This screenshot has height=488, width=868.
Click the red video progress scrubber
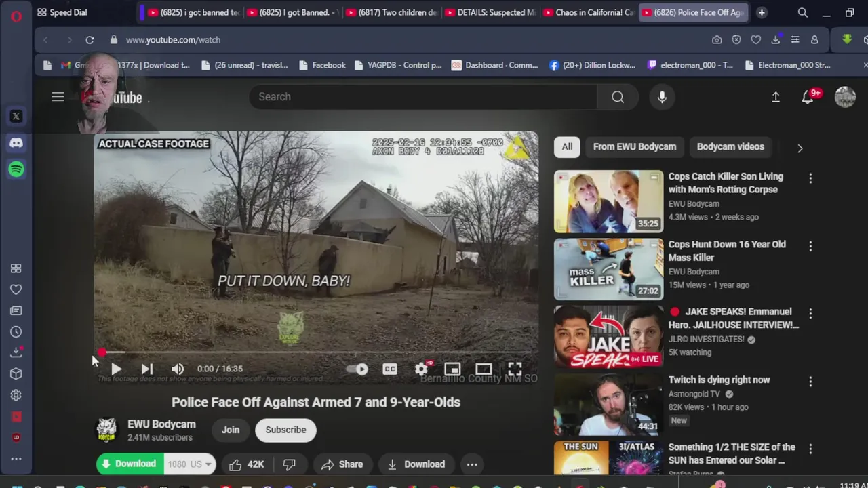(102, 352)
